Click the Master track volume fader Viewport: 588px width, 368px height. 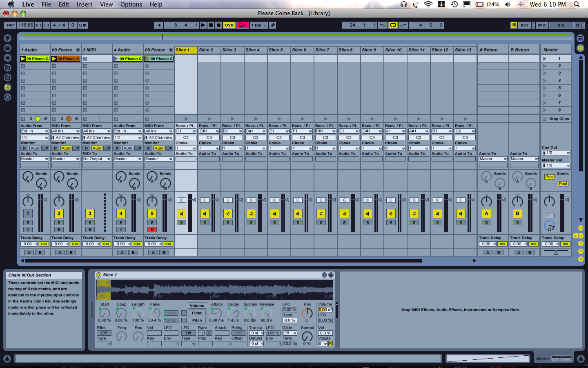click(x=567, y=200)
